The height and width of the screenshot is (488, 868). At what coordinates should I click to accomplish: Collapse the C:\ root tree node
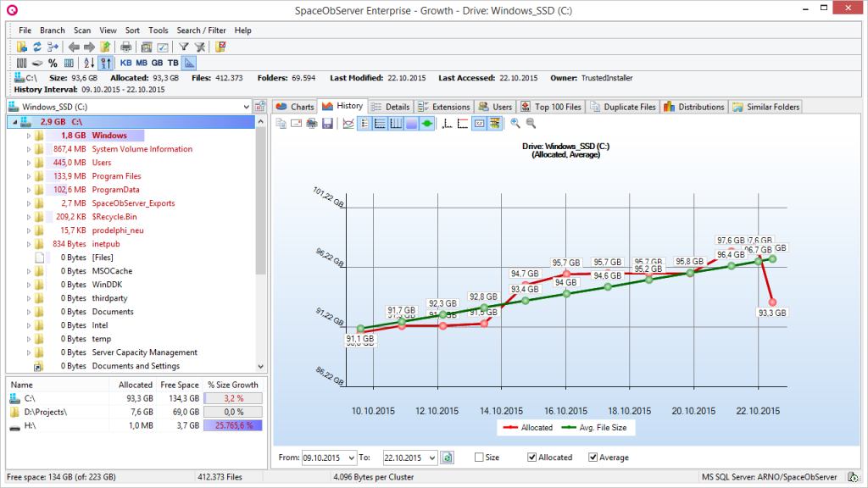[15, 122]
